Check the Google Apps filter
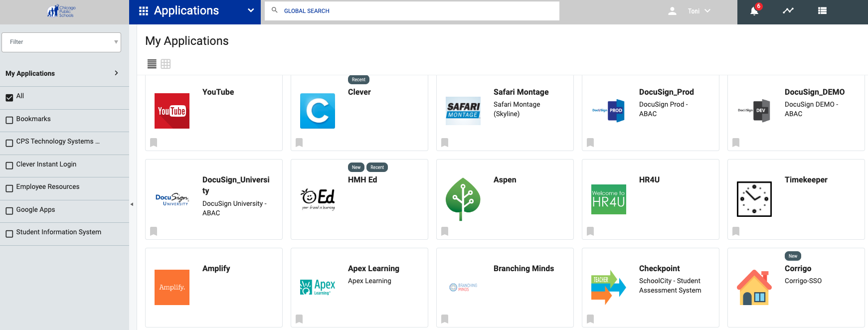 (9, 211)
